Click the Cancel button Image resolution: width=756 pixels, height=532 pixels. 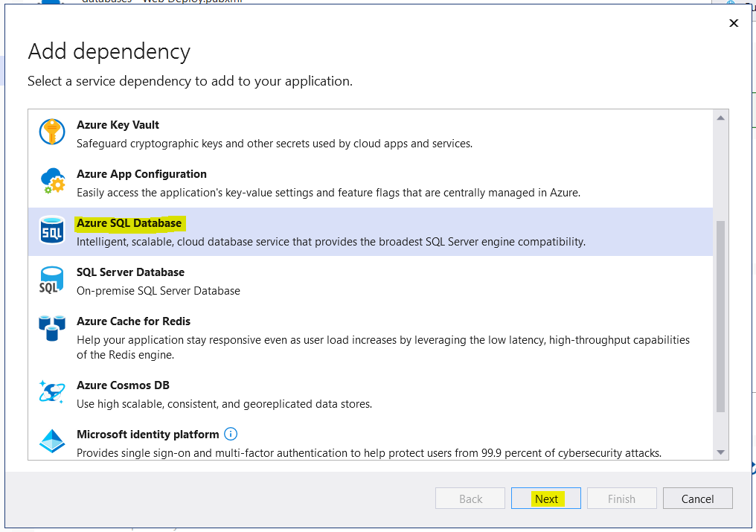(698, 499)
